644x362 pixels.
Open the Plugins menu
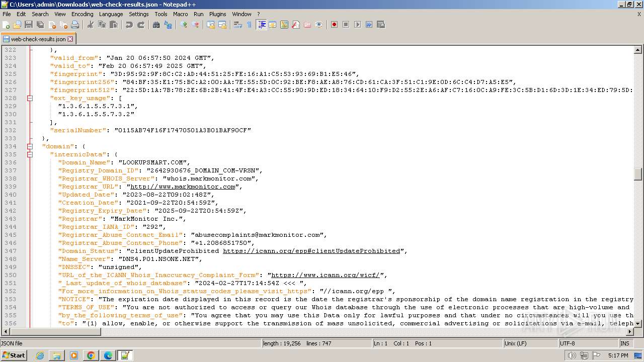[x=218, y=14]
